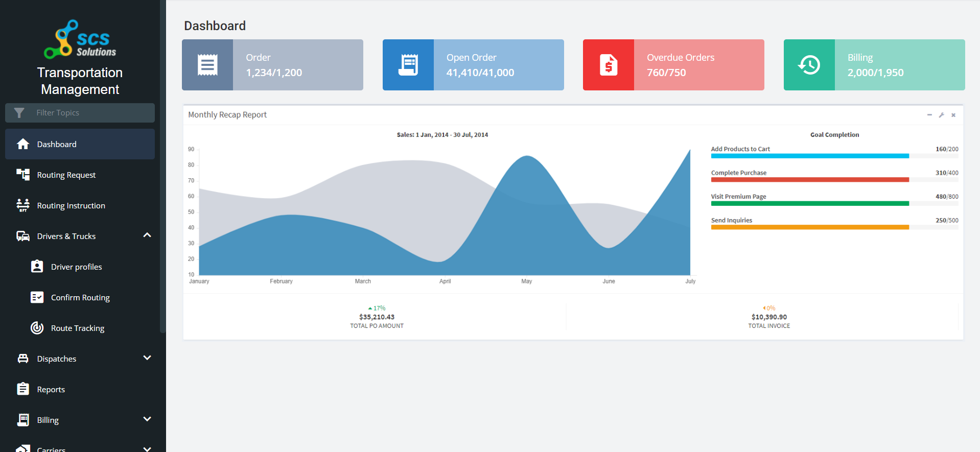Click the Order card receipt icon
Screen dimensions: 980x452
click(x=207, y=65)
